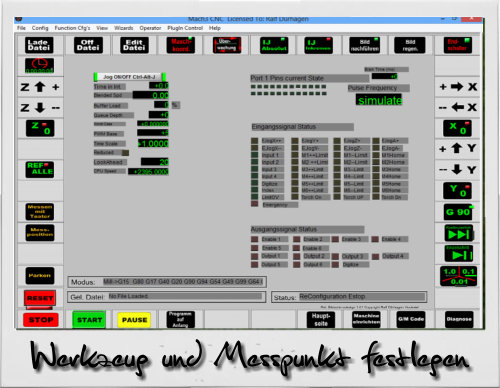Image resolution: width=500 pixels, height=388 pixels.
Task: Click the yellow PAUSE button
Action: (134, 320)
